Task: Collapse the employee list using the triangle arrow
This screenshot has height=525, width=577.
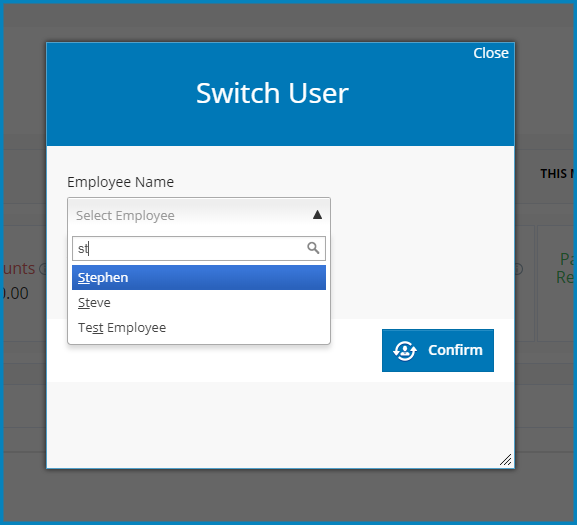Action: (x=317, y=215)
